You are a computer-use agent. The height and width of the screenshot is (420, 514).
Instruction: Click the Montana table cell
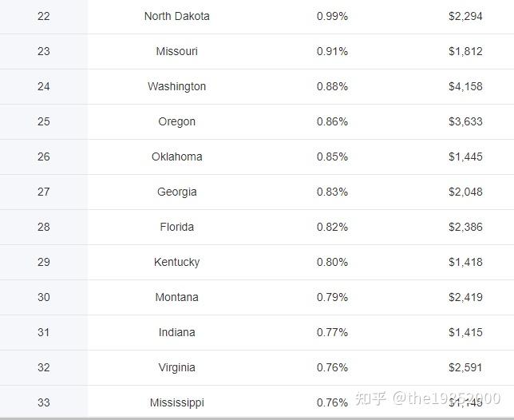pos(177,297)
